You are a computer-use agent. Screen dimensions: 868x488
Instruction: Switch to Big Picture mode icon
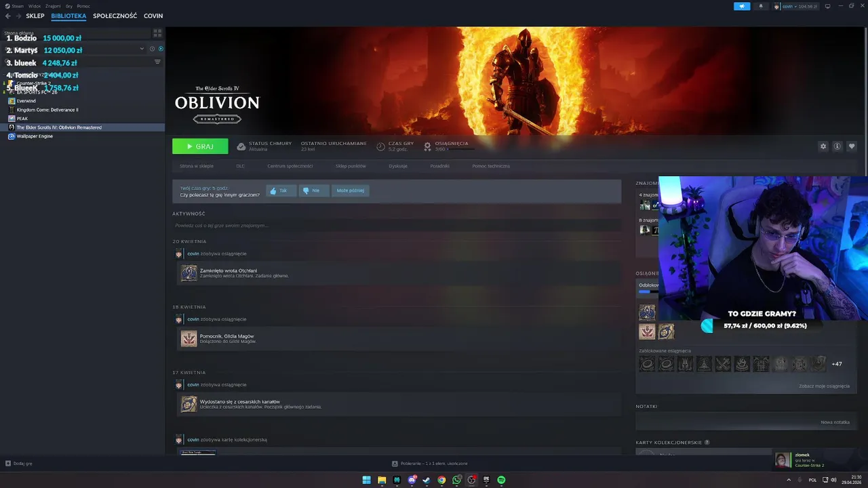click(x=827, y=6)
